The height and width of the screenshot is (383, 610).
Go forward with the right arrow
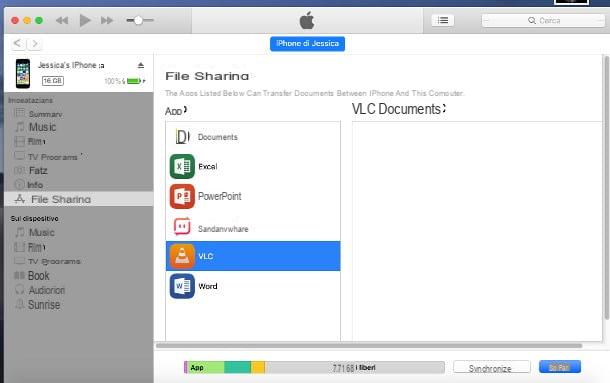tap(34, 43)
